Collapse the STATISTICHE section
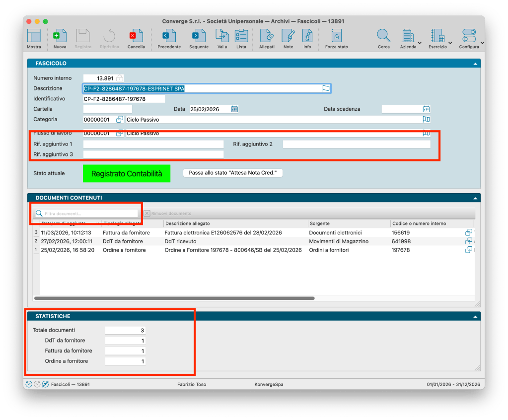The image size is (508, 420). (x=475, y=317)
